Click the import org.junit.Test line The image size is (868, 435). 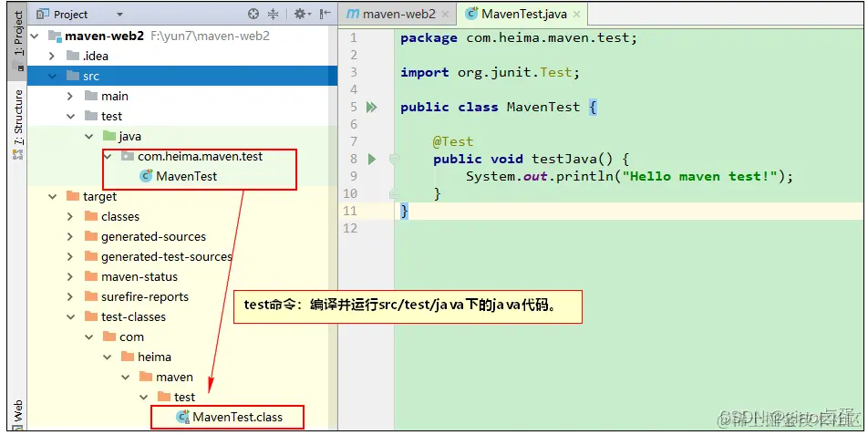click(490, 73)
